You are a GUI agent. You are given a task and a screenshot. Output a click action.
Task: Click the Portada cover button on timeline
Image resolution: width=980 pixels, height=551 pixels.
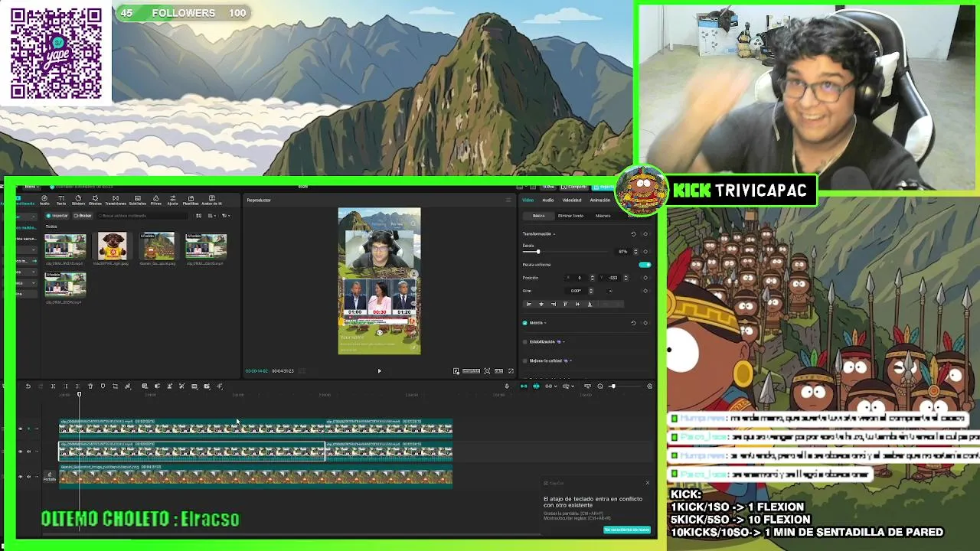[50, 477]
